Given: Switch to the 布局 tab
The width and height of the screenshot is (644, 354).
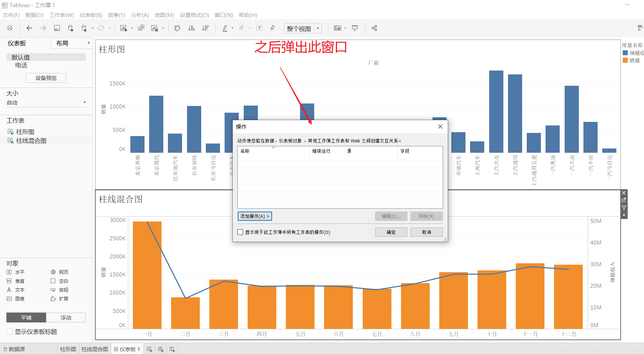Looking at the screenshot, I should coord(62,43).
